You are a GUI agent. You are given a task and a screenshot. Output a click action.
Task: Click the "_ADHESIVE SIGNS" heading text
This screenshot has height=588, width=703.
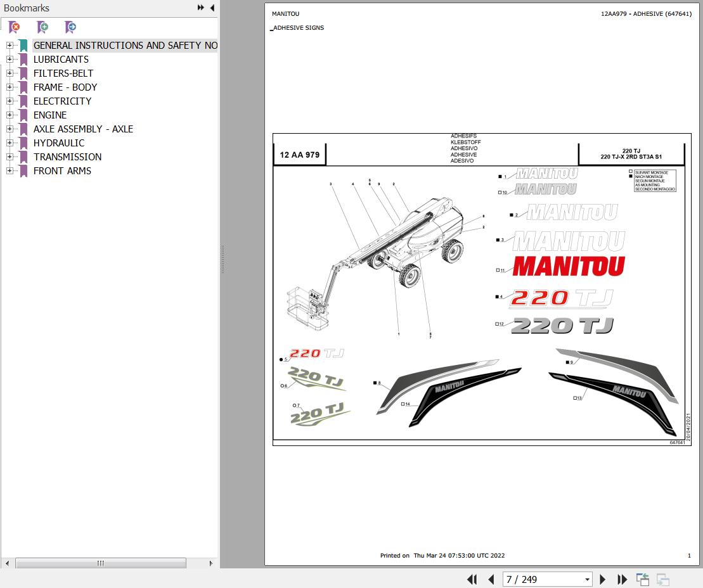297,28
